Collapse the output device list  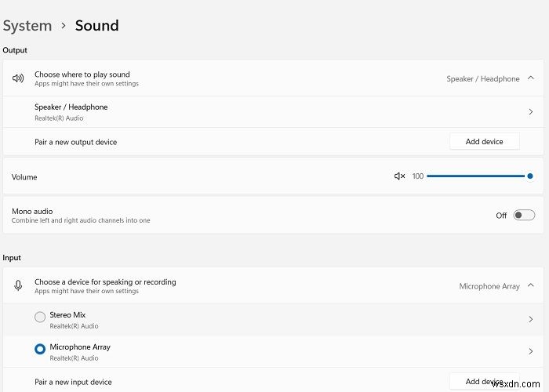pyautogui.click(x=531, y=78)
